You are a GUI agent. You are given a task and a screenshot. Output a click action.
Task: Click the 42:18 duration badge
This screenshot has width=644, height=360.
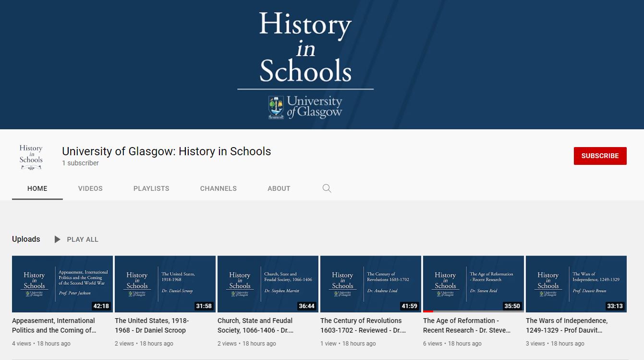tap(101, 306)
